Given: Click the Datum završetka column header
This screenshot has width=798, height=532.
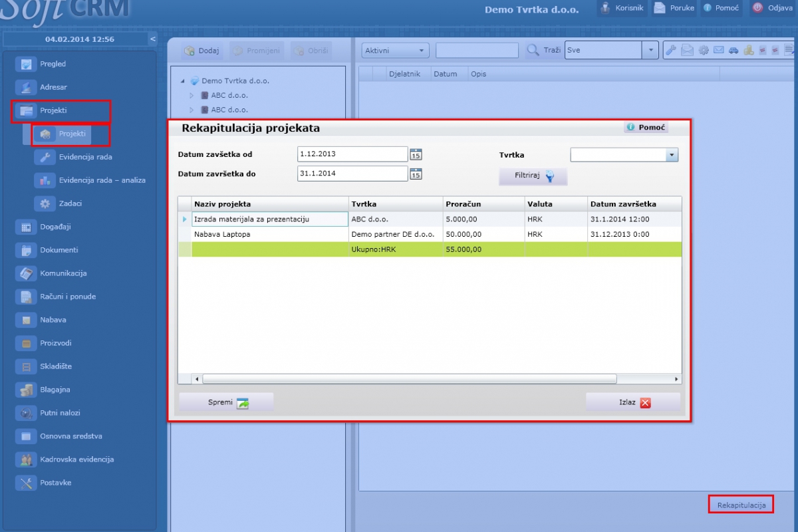Looking at the screenshot, I should point(634,204).
